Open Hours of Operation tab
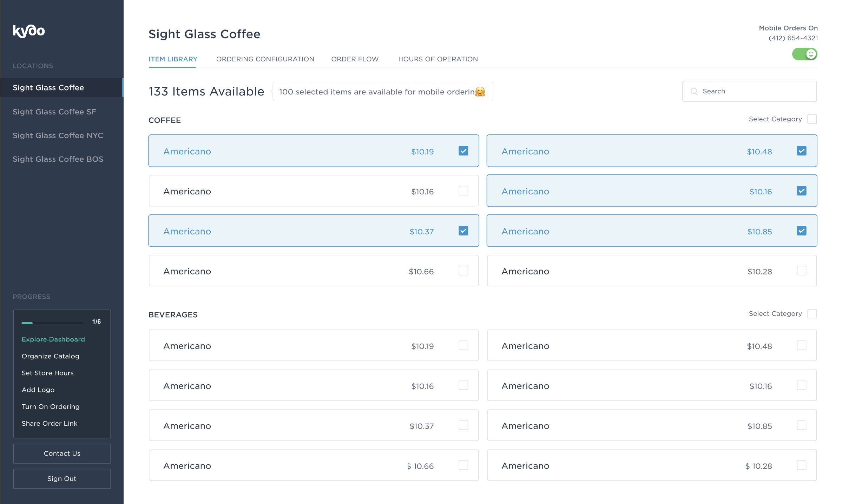 click(438, 59)
